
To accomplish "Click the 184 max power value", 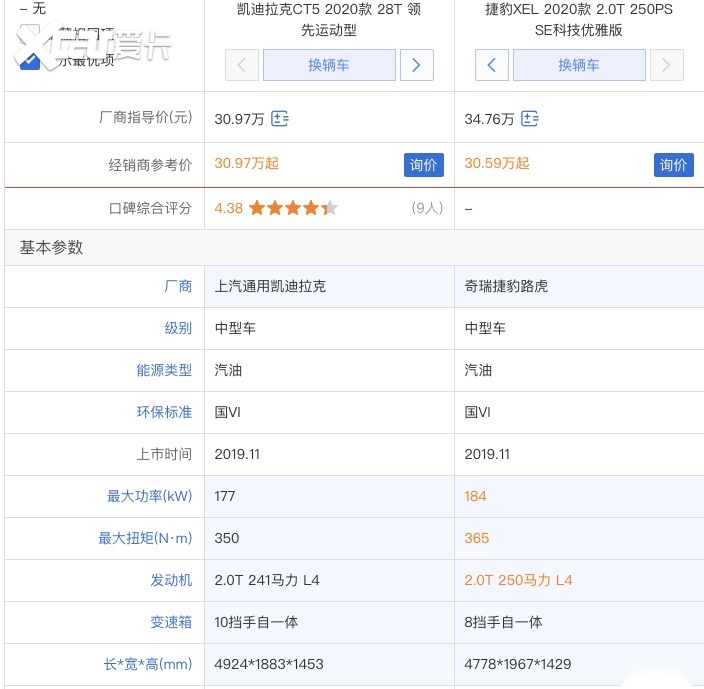I will (475, 496).
